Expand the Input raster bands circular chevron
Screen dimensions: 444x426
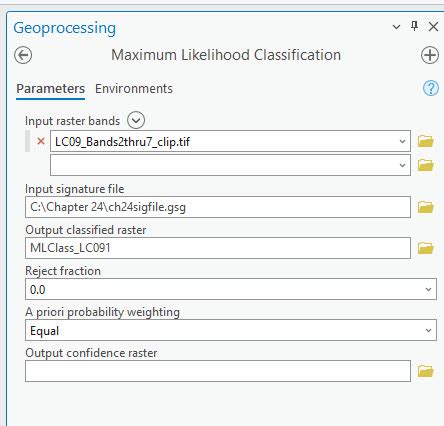coord(136,120)
